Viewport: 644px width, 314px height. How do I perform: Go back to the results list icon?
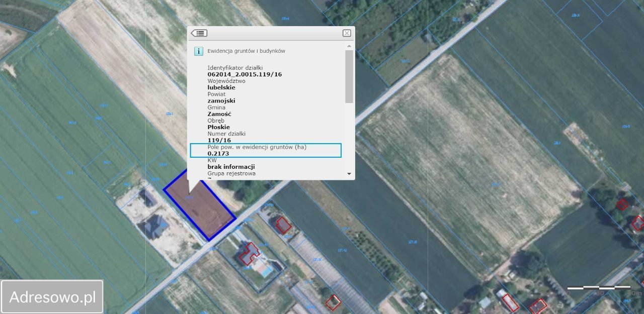[x=199, y=33]
